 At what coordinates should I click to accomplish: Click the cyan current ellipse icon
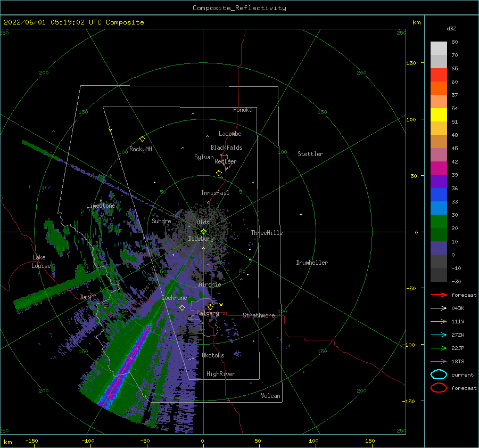point(439,374)
